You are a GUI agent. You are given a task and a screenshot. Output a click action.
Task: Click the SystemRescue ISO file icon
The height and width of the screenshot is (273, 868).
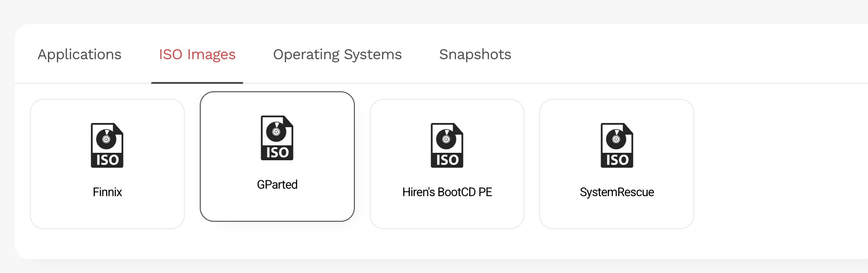617,145
